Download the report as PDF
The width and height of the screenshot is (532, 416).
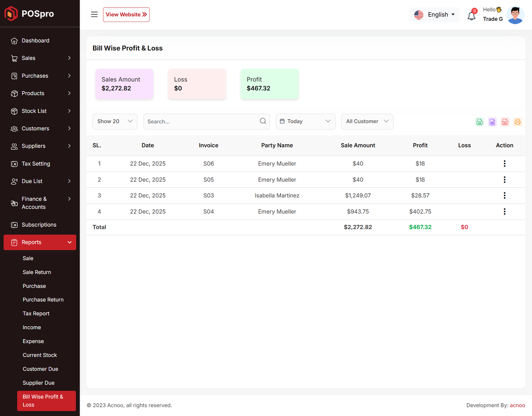click(x=505, y=122)
